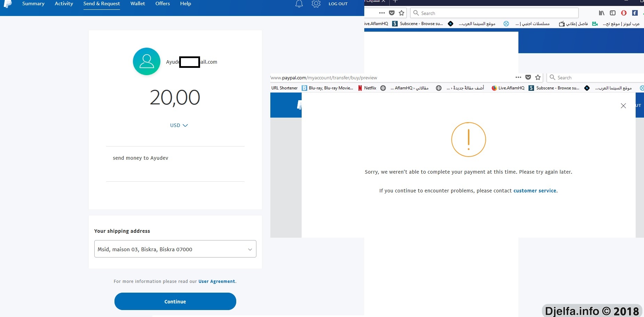Click the Continue button
The width and height of the screenshot is (644, 317).
(x=175, y=301)
